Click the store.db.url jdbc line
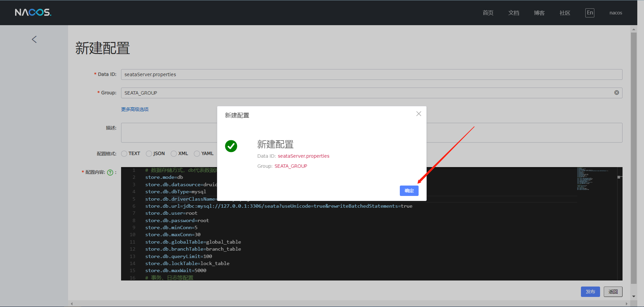Viewport: 644px width, 307px height. (x=279, y=206)
